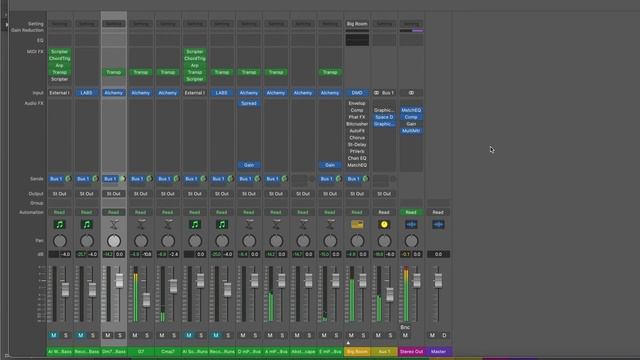Mute the Stereo Out channel
This screenshot has height=360, width=640.
405,335
